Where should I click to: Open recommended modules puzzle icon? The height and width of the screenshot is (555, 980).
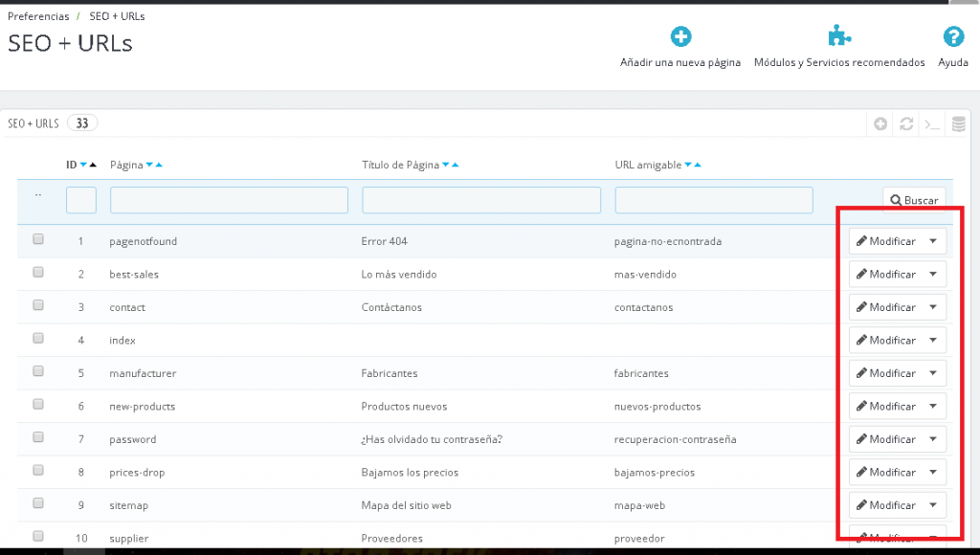pyautogui.click(x=839, y=37)
